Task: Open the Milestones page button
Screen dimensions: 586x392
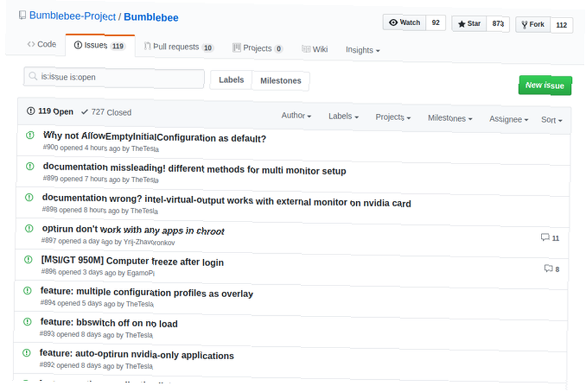Action: pos(281,81)
